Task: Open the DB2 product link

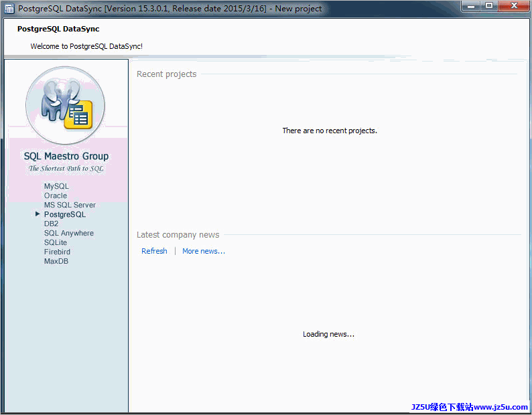Action: tap(51, 224)
